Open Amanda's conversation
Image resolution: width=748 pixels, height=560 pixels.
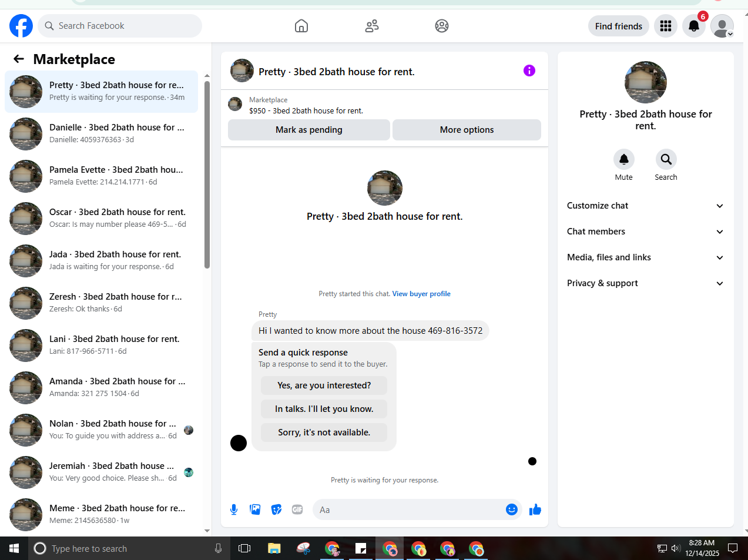click(101, 387)
